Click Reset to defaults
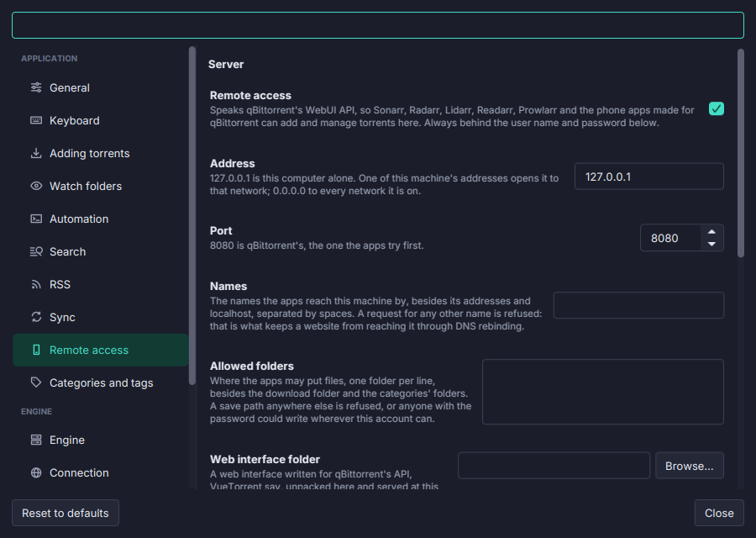 click(x=66, y=513)
